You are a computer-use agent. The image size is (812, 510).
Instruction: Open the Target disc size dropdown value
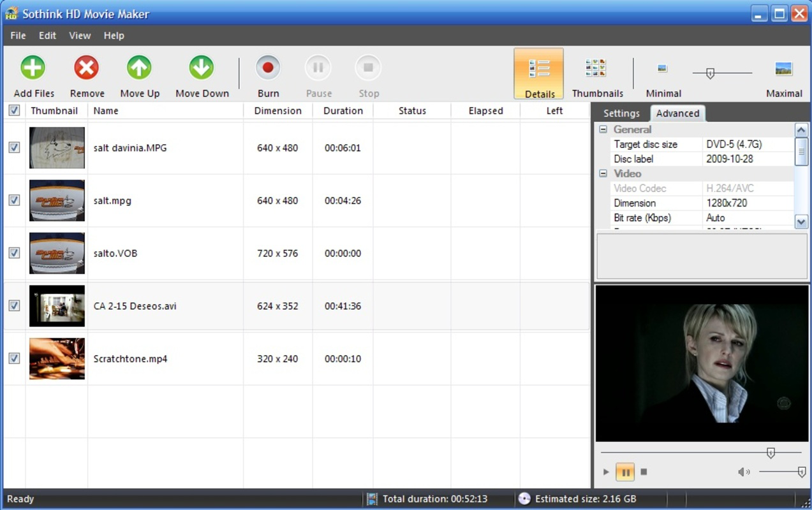(x=748, y=145)
